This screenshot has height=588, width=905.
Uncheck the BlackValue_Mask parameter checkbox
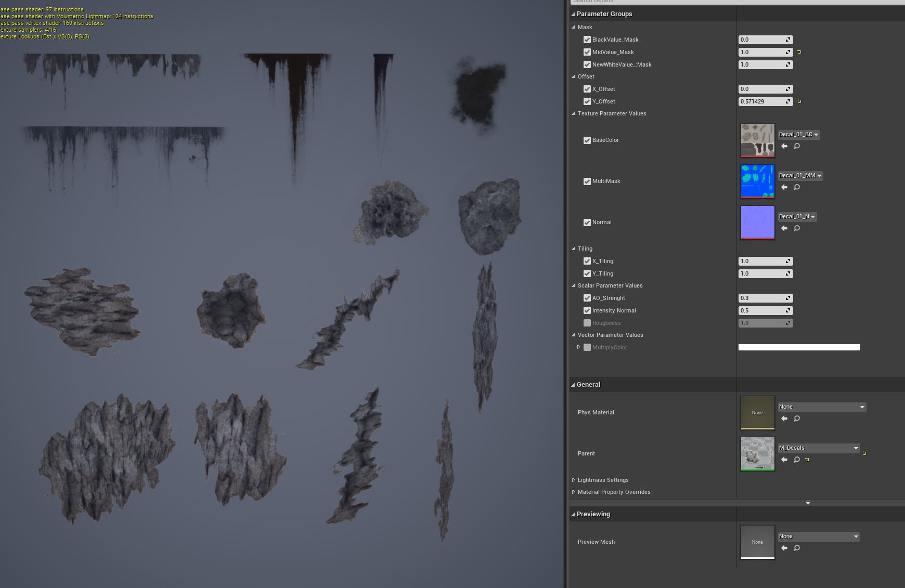pyautogui.click(x=587, y=40)
